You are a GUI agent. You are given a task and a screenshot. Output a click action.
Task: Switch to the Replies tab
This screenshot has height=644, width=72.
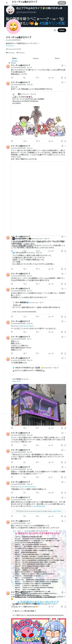click(36, 58)
